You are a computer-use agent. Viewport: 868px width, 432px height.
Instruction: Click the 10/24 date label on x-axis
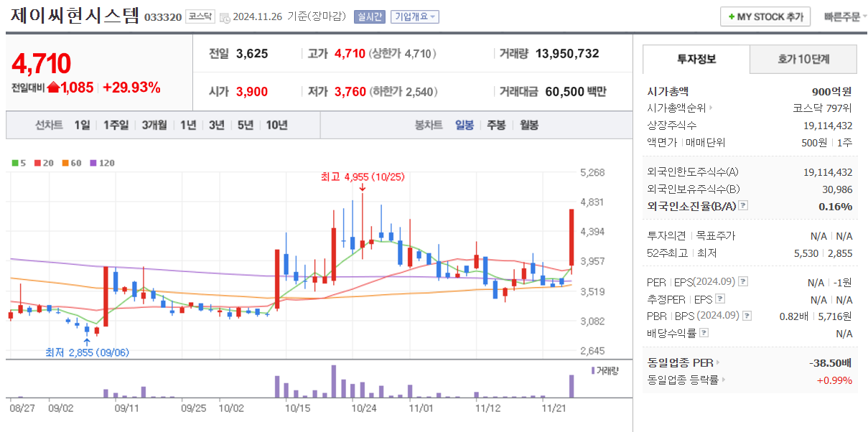(x=364, y=408)
